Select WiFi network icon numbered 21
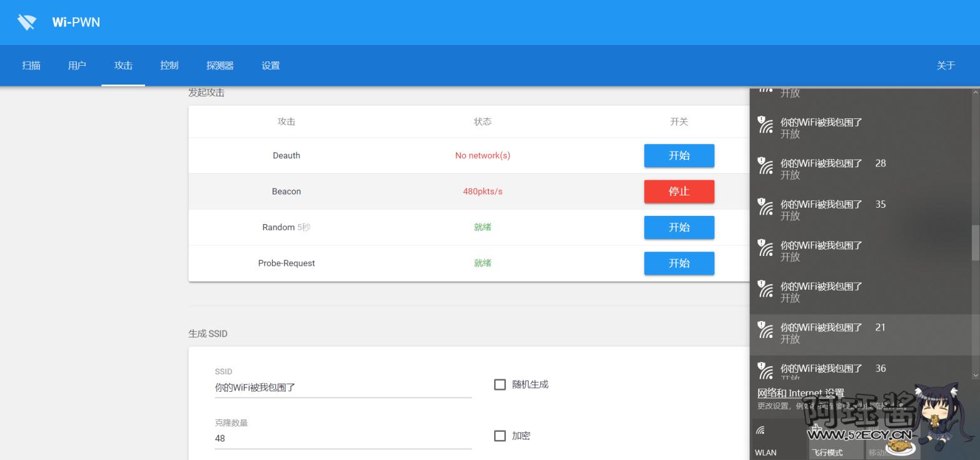Image resolution: width=980 pixels, height=460 pixels. click(765, 330)
